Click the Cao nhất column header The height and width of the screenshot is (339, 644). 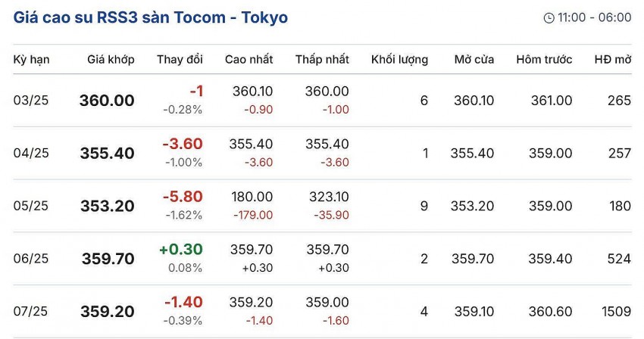249,59
